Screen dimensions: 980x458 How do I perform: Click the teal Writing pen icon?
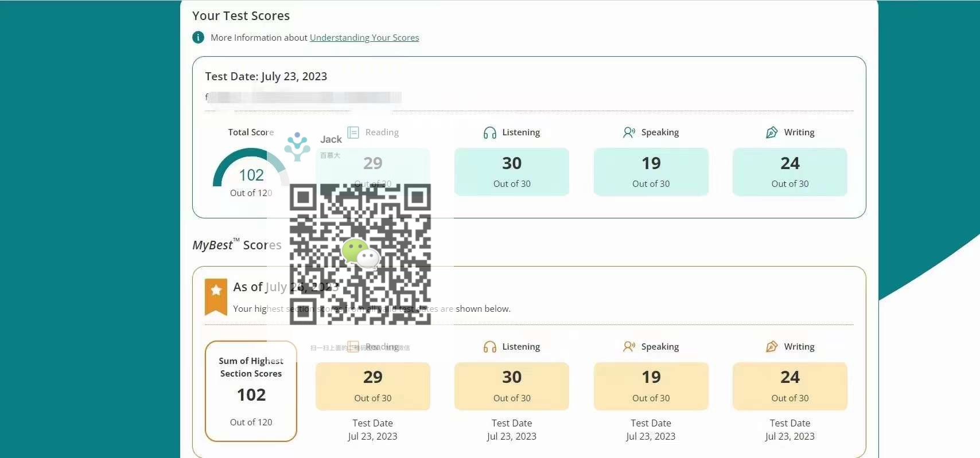coord(772,132)
